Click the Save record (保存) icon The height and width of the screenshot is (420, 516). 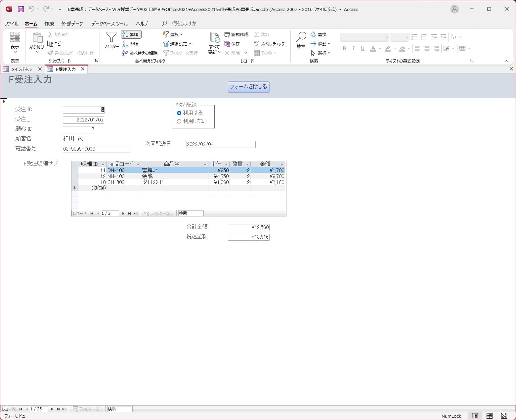coord(232,44)
